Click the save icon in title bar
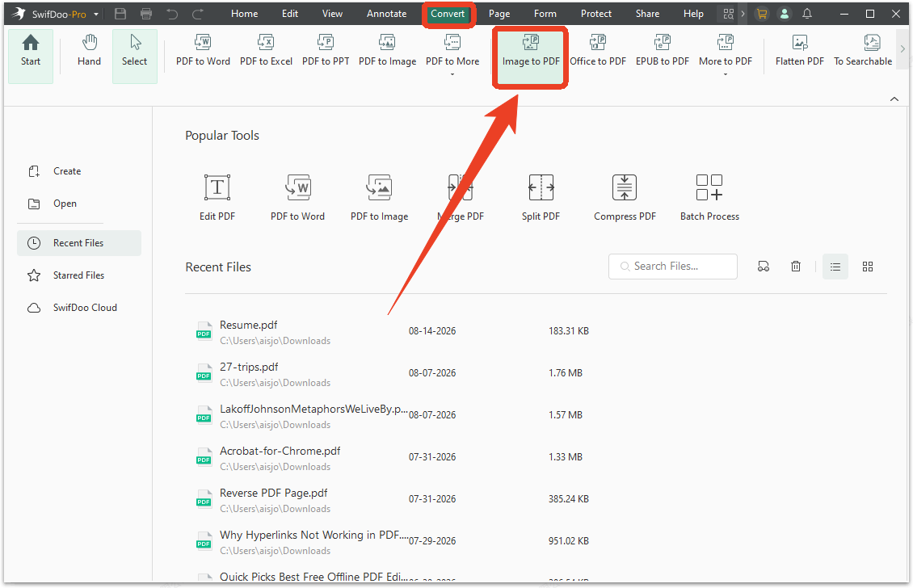The height and width of the screenshot is (588, 913). pyautogui.click(x=120, y=14)
